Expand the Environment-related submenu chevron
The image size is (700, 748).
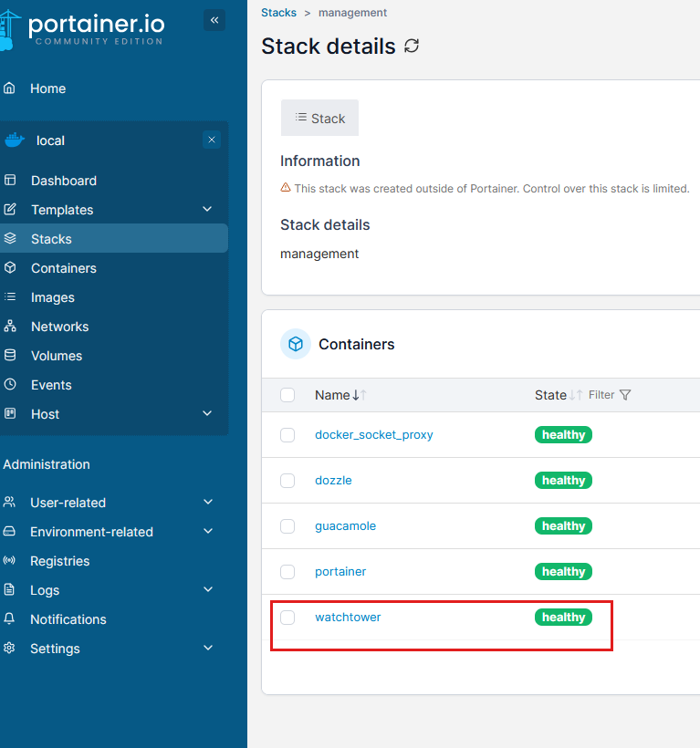208,531
